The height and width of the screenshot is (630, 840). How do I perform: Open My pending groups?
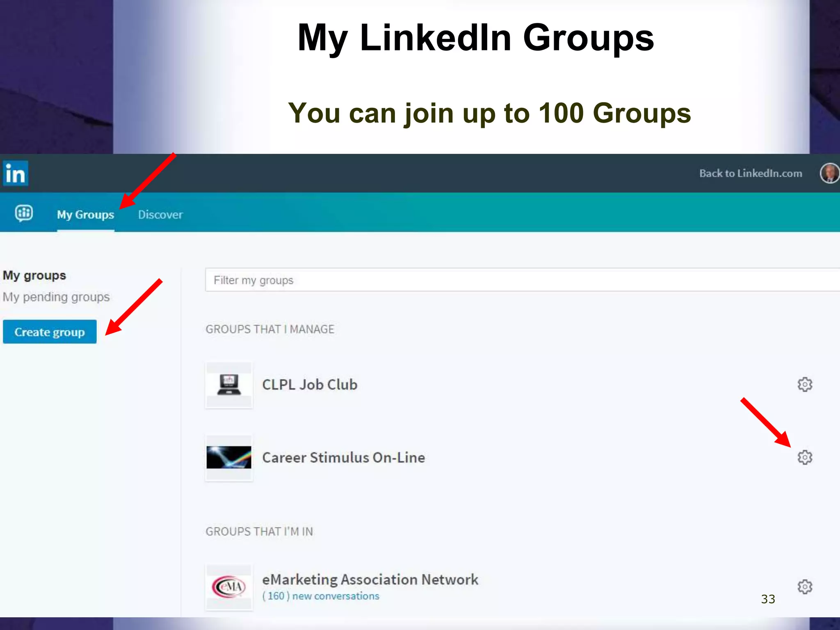[56, 297]
